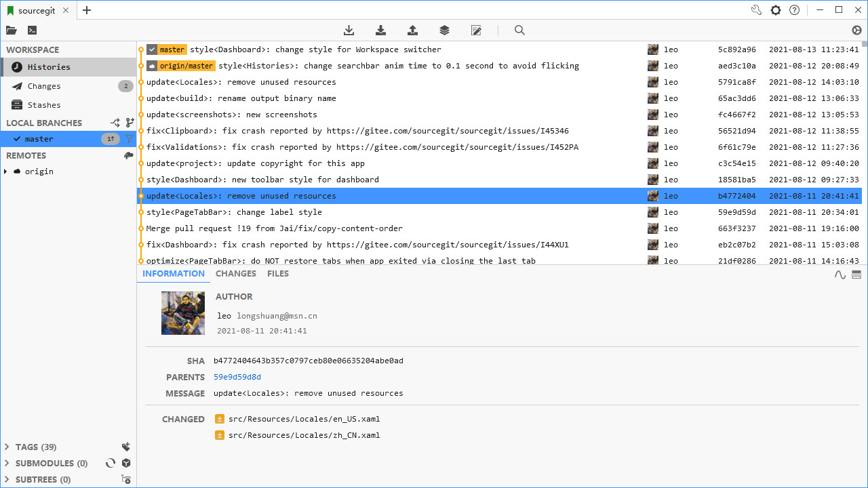Expand the origin remote tree node
868x488 pixels.
click(x=6, y=171)
